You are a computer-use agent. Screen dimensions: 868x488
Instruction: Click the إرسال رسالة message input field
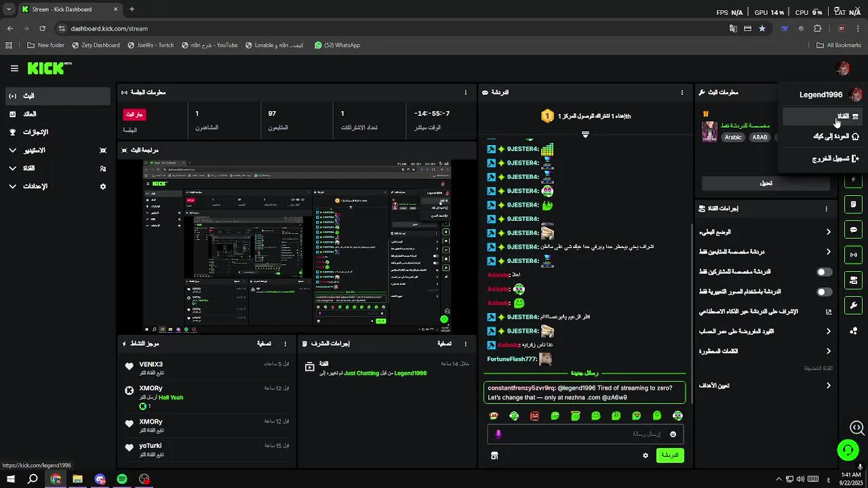tap(585, 434)
